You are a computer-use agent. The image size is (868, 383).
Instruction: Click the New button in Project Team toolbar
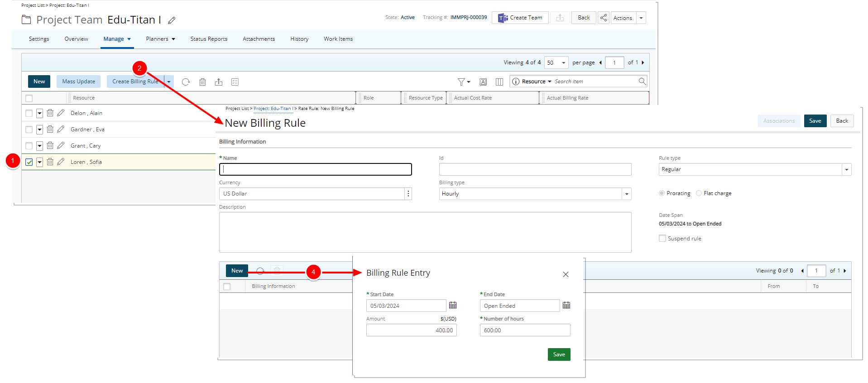point(39,81)
